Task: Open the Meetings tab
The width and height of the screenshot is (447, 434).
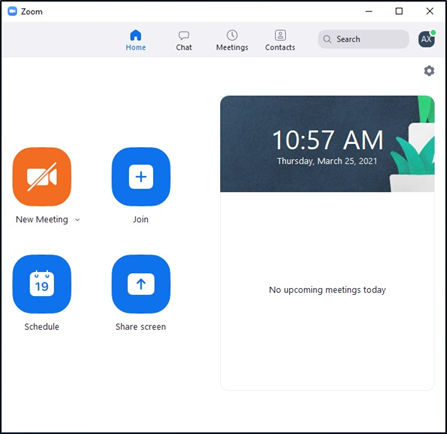Action: point(232,40)
